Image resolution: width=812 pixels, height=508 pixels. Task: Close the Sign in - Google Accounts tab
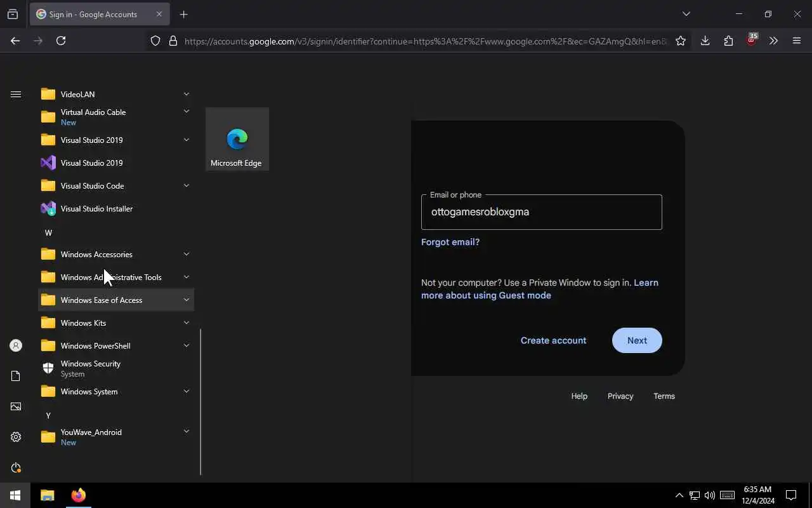click(159, 14)
